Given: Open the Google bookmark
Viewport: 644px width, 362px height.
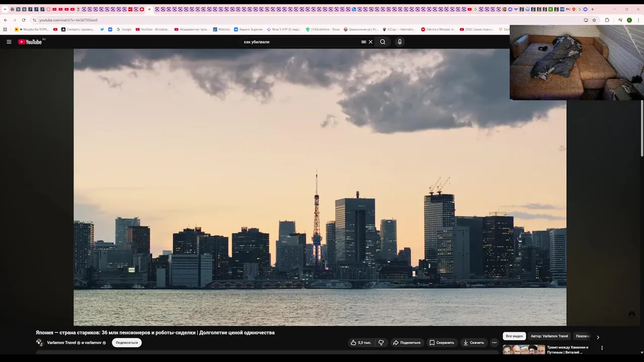Looking at the screenshot, I should (124, 29).
